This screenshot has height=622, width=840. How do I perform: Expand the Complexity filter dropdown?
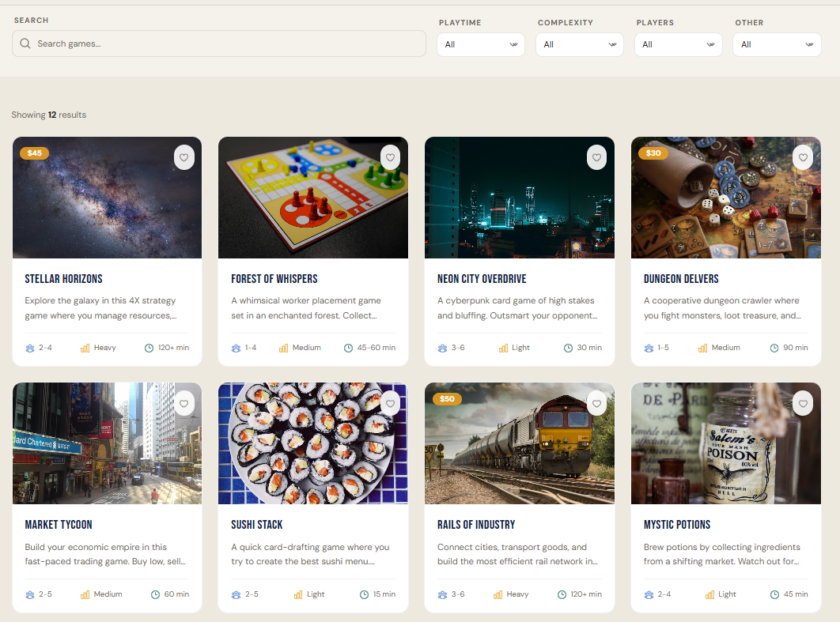(580, 44)
